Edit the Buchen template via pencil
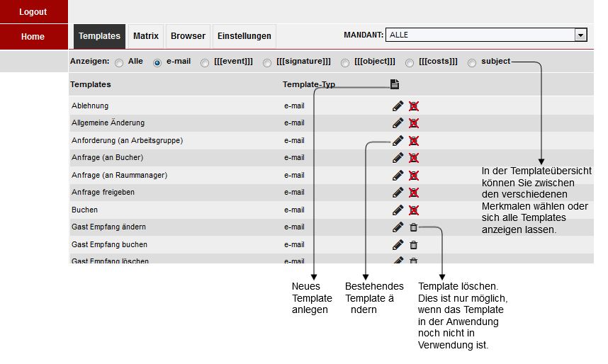The image size is (608, 364). pos(398,210)
